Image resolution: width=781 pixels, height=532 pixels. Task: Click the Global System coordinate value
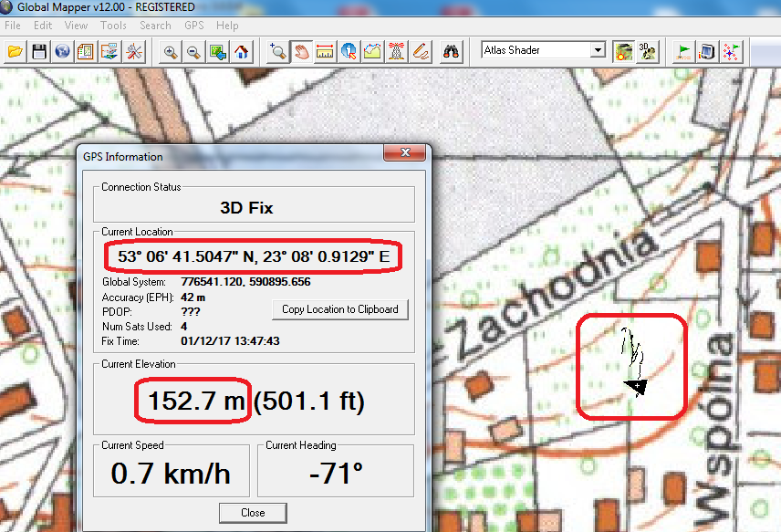pyautogui.click(x=245, y=282)
